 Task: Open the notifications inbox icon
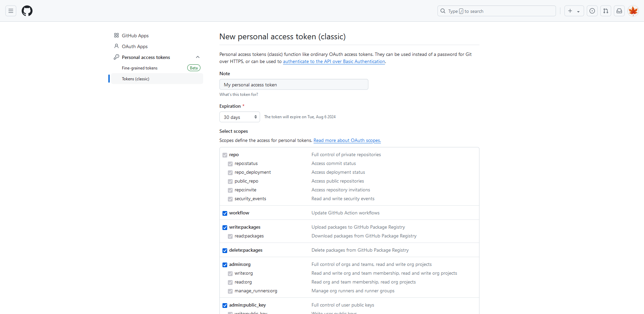619,11
